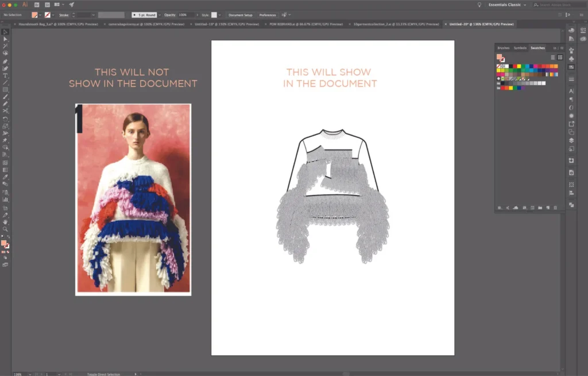Expand the 5 pt. Round brush dropdown
This screenshot has width=588, height=376.
pyautogui.click(x=160, y=14)
